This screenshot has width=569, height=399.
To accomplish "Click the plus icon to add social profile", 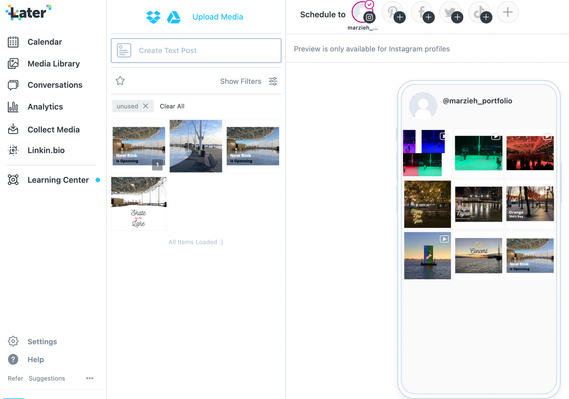I will pos(508,12).
